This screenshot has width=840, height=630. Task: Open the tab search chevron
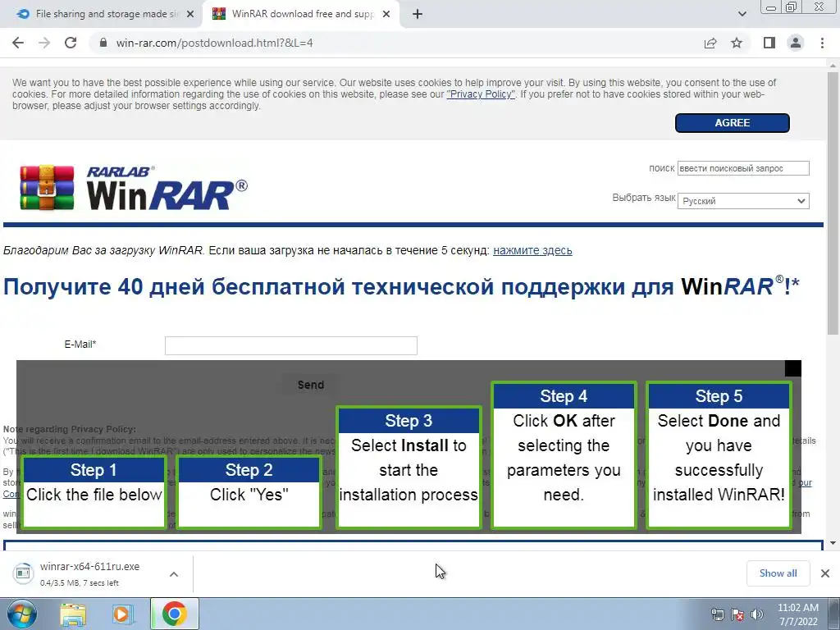click(x=742, y=15)
